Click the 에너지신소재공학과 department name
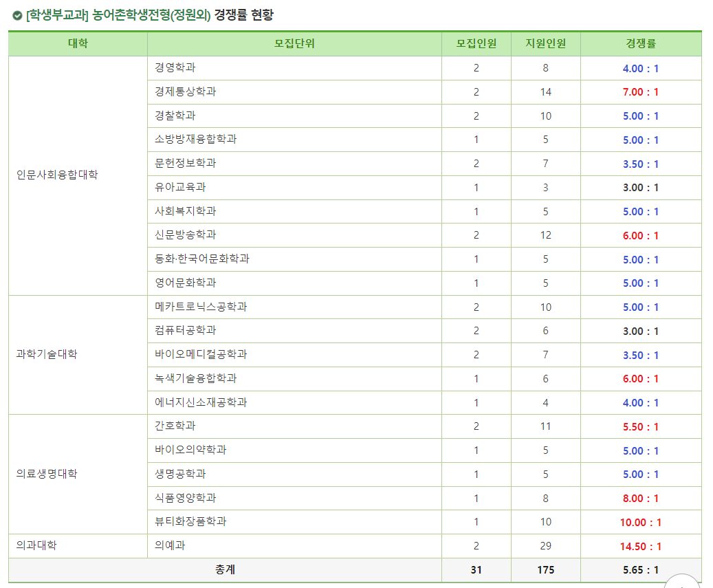Image resolution: width=713 pixels, height=588 pixels. point(201,402)
